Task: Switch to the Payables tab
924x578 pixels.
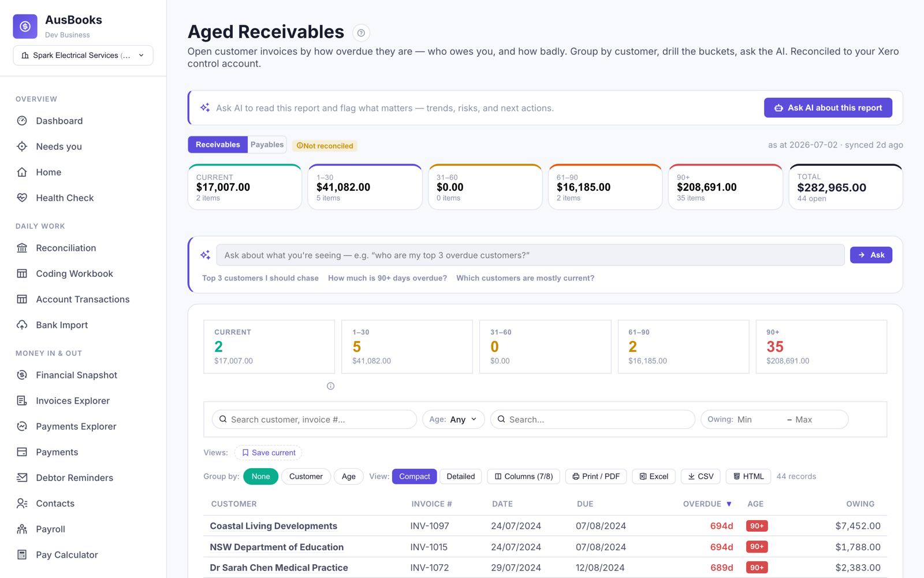Action: (267, 144)
